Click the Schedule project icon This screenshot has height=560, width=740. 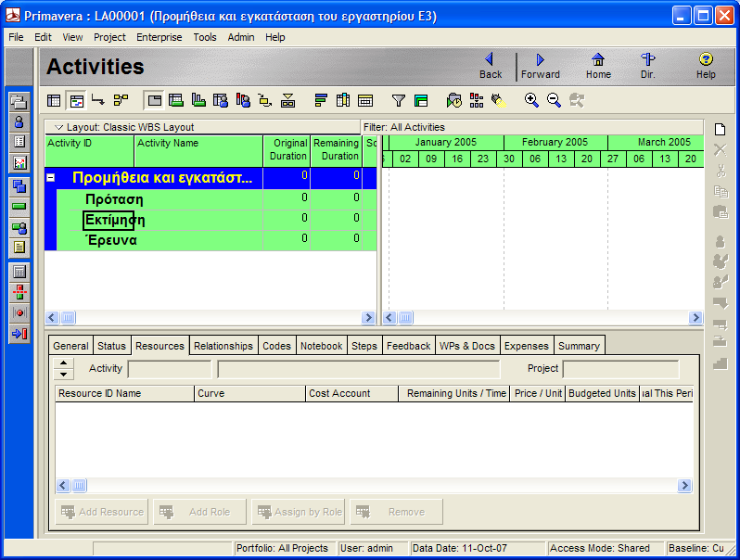[x=454, y=100]
